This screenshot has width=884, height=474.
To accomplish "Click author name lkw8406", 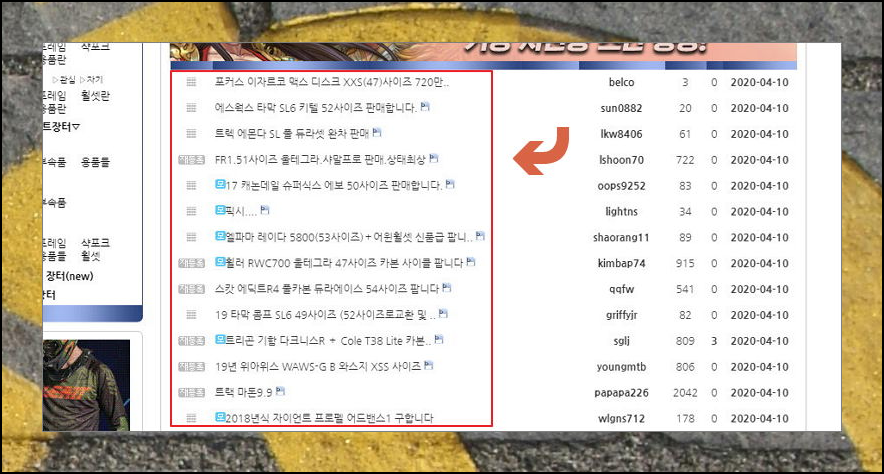I will tap(621, 134).
